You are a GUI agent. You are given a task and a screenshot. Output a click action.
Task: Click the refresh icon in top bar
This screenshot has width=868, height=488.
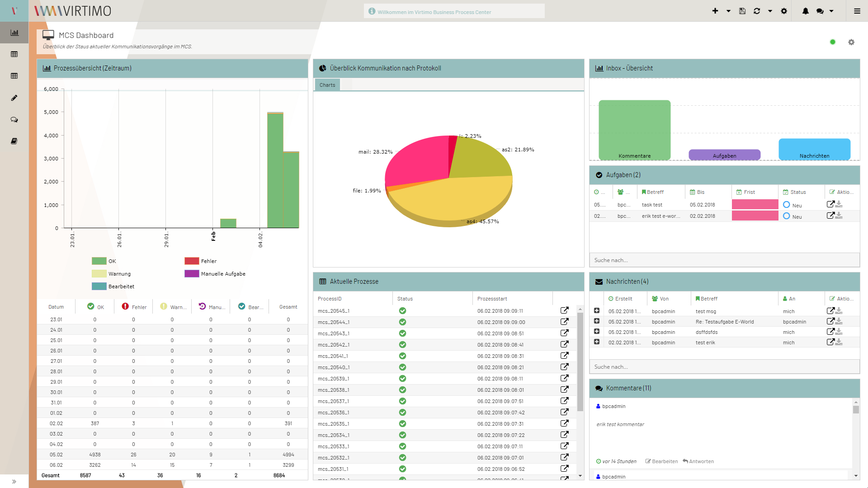757,11
